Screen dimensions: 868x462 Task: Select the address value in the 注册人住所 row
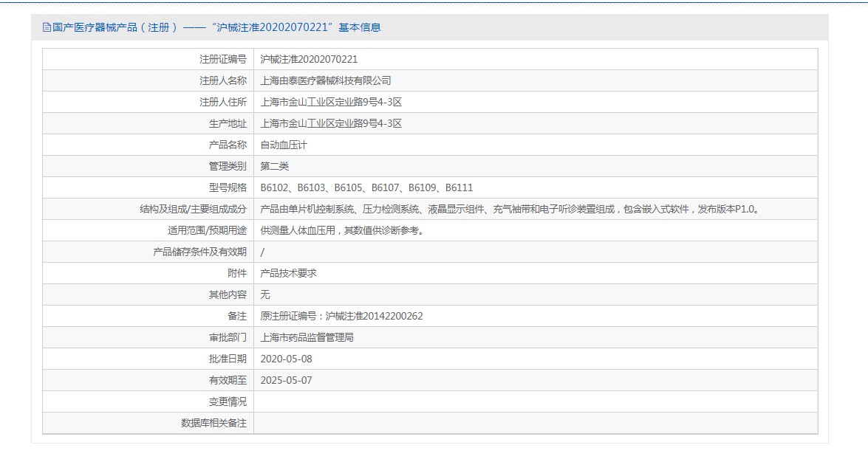click(331, 102)
